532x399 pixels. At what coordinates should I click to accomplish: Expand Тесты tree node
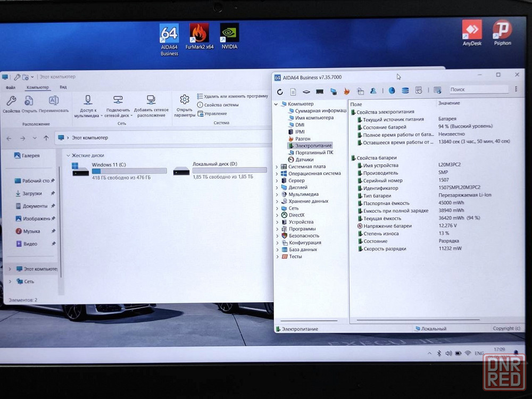click(278, 256)
